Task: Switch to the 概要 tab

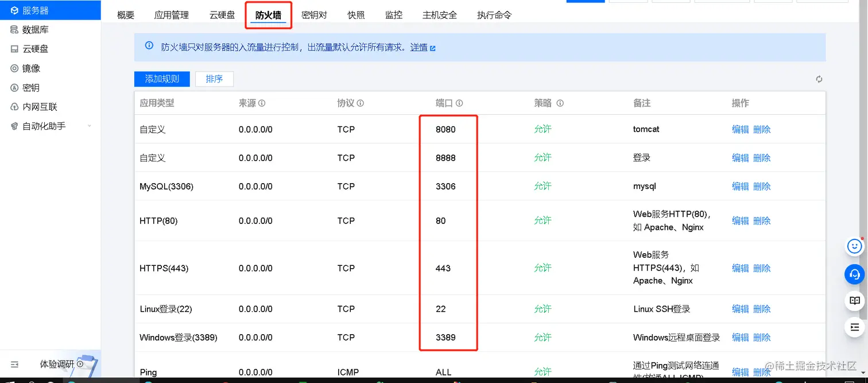Action: pos(126,15)
